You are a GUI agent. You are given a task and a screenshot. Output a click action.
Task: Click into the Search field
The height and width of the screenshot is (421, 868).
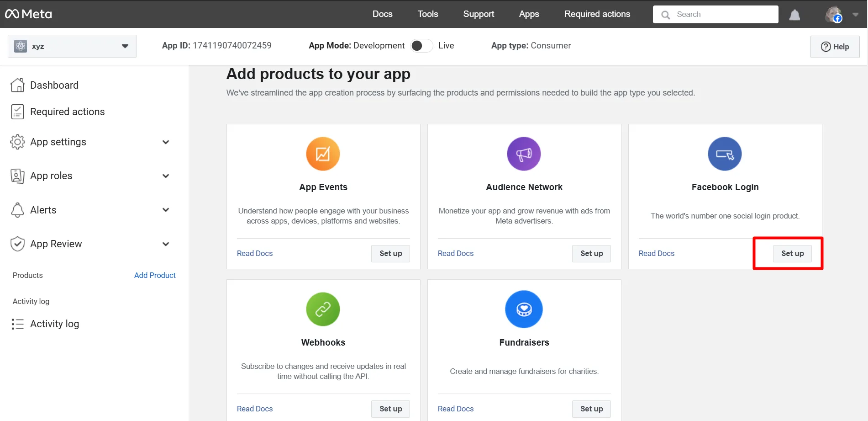point(715,14)
